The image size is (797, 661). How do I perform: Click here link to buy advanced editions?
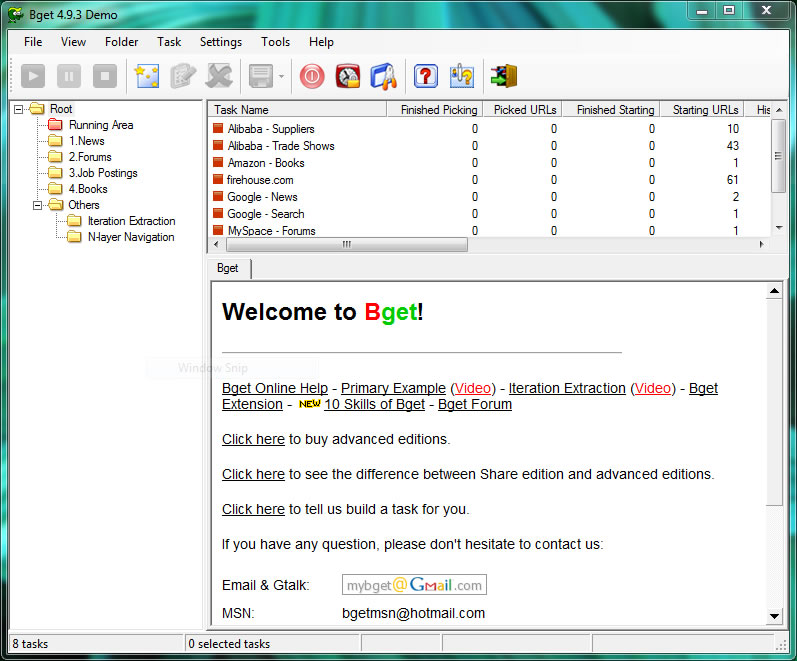[x=253, y=439]
